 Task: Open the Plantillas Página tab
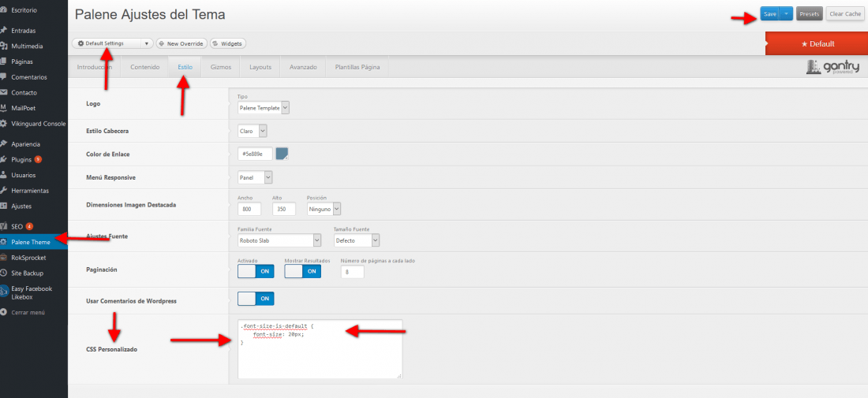357,67
